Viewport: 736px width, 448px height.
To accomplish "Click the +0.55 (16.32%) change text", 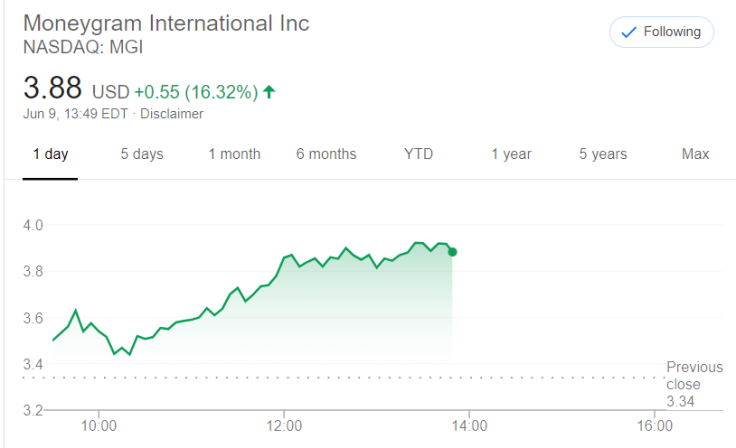I will (196, 92).
